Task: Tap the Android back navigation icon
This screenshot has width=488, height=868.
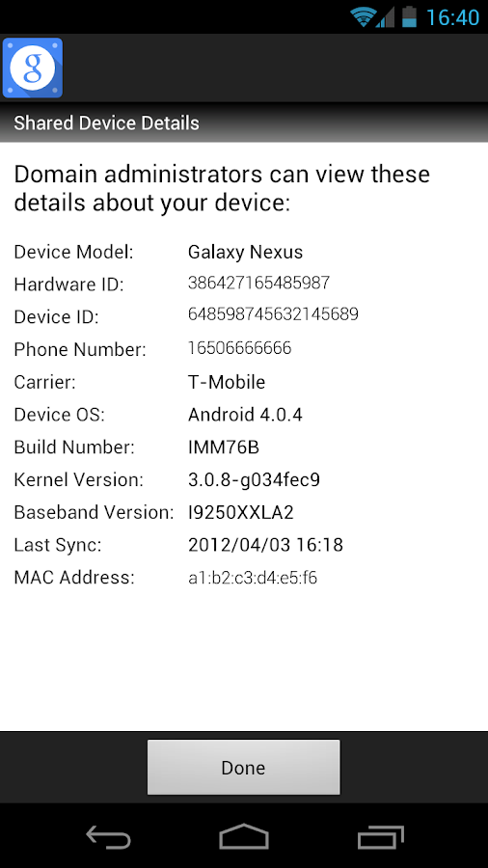Action: click(108, 836)
